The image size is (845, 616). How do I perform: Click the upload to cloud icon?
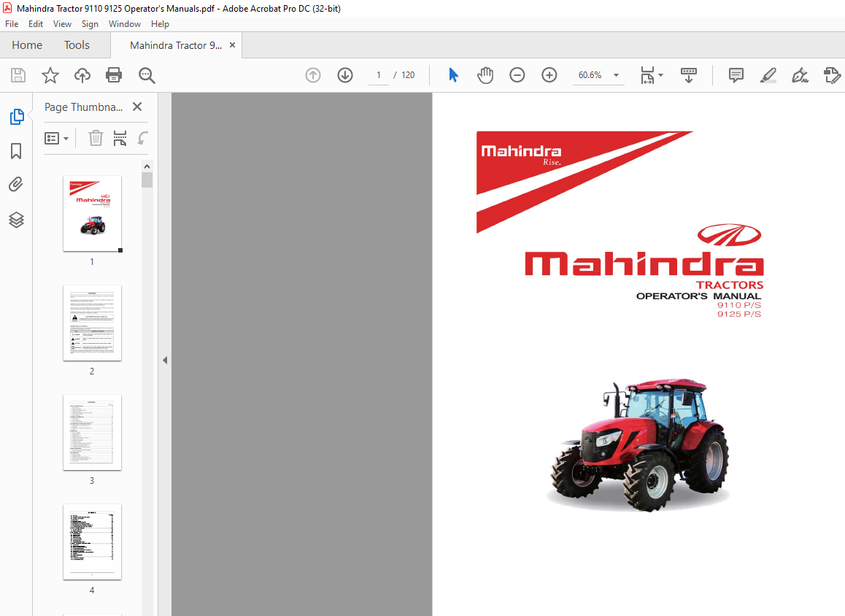[82, 75]
